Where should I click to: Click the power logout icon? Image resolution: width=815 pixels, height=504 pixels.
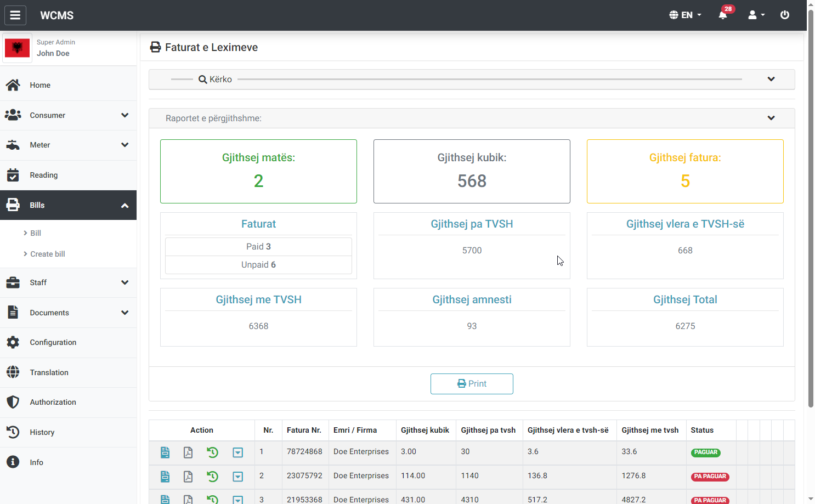tap(785, 15)
